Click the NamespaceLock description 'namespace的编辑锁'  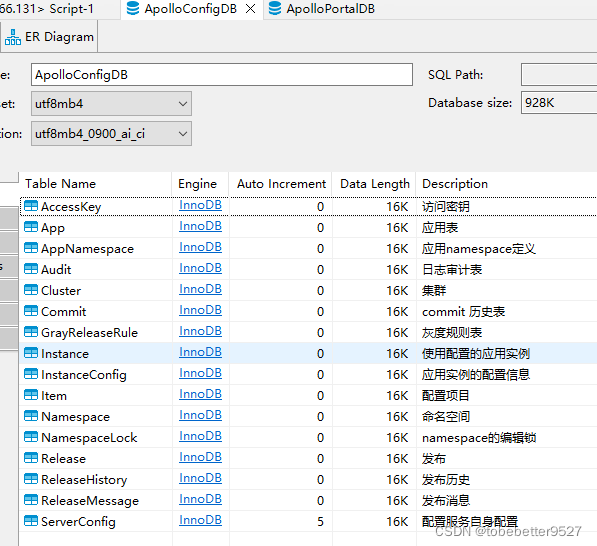pyautogui.click(x=479, y=438)
